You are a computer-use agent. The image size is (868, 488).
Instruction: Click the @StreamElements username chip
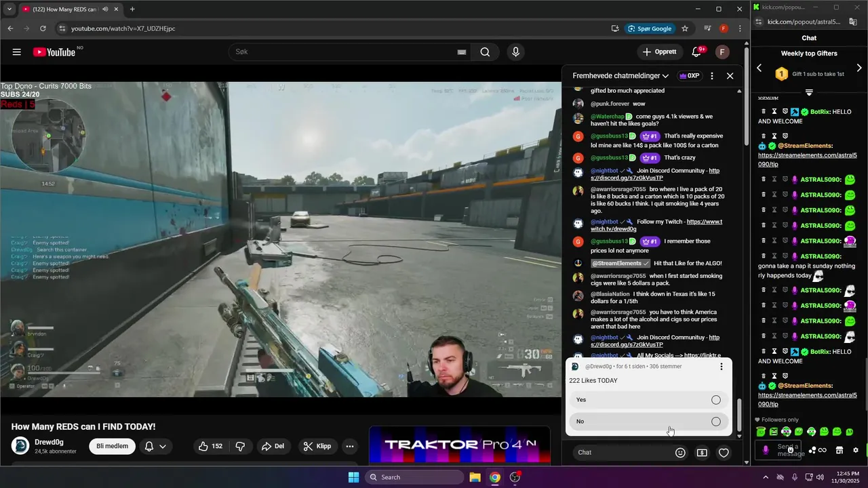coord(620,264)
